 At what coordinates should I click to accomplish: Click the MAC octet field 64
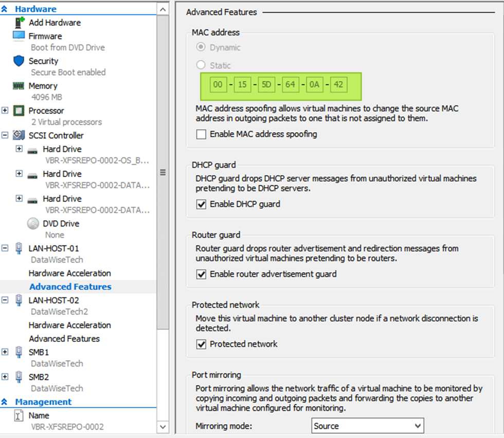[x=290, y=84]
